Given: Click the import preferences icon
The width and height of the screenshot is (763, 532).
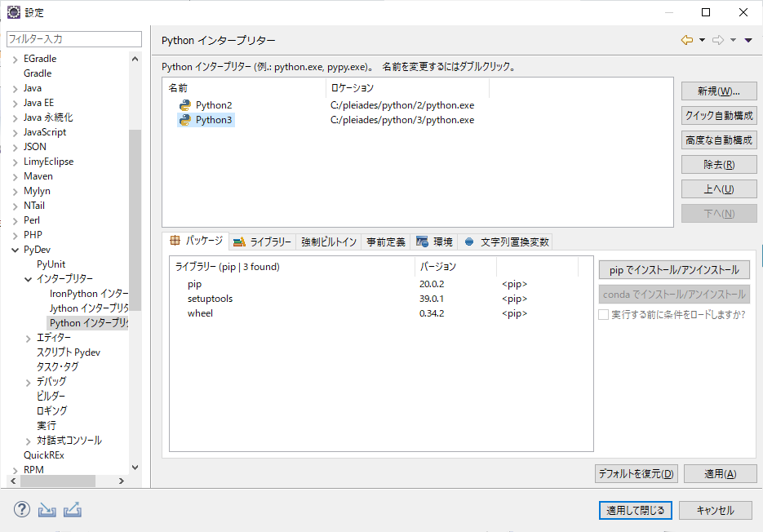Looking at the screenshot, I should 47,510.
